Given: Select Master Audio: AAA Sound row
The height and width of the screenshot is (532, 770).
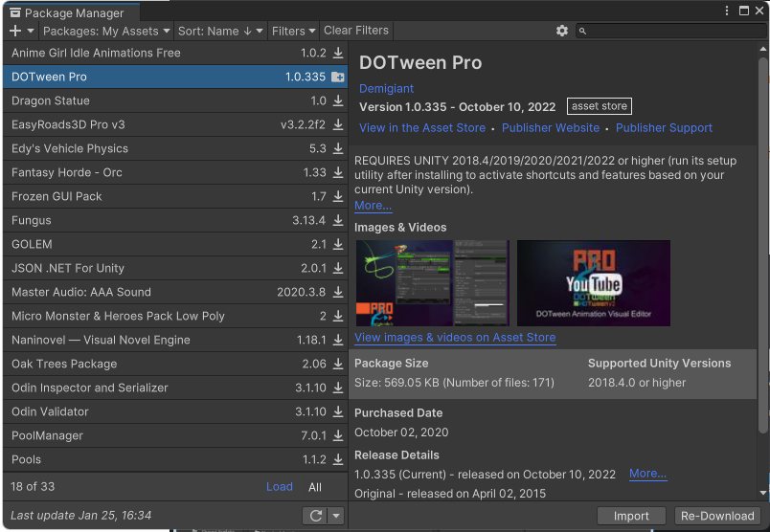Looking at the screenshot, I should 175,292.
